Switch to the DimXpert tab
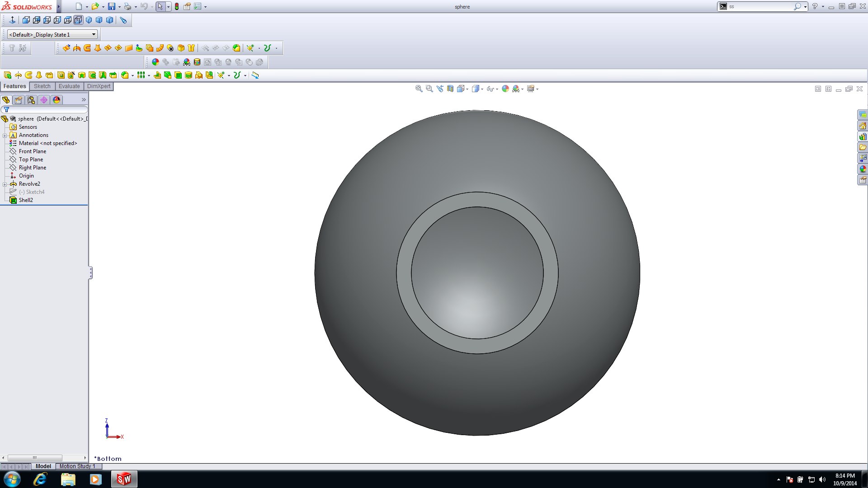 pos(99,86)
